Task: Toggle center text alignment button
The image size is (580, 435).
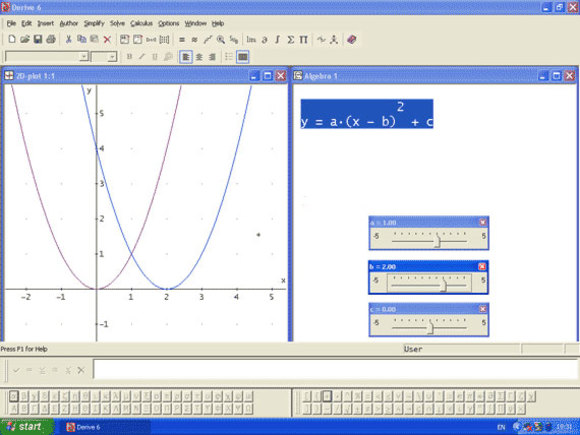Action: click(199, 57)
